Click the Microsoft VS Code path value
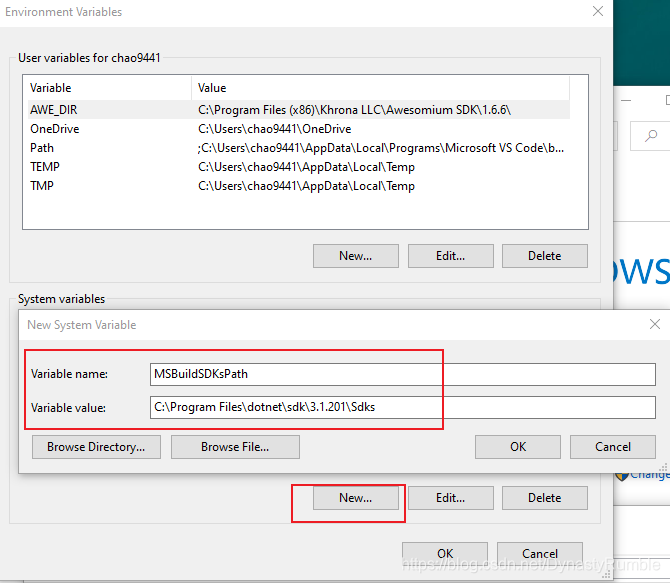 [x=380, y=148]
